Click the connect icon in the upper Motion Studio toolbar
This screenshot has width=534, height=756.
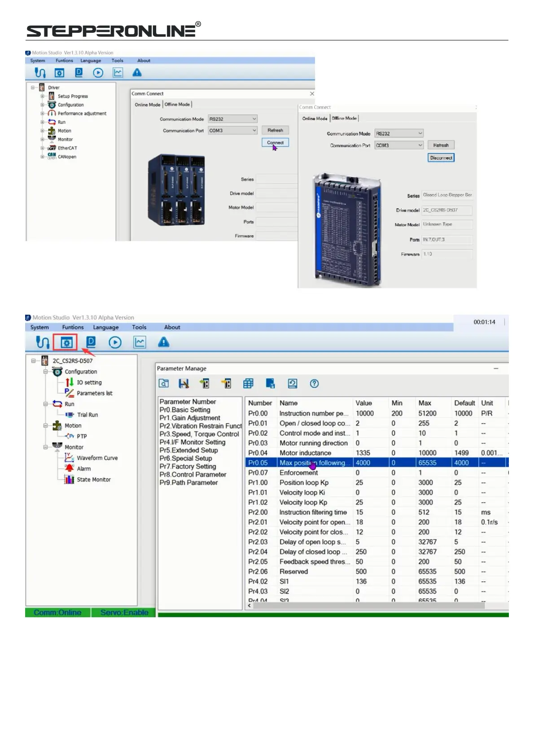pyautogui.click(x=40, y=73)
